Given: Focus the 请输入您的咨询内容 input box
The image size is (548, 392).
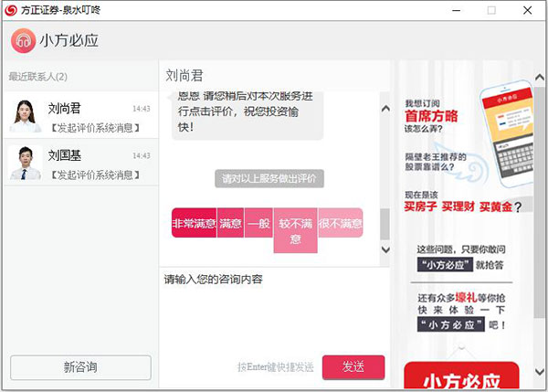Looking at the screenshot, I should coord(274,308).
